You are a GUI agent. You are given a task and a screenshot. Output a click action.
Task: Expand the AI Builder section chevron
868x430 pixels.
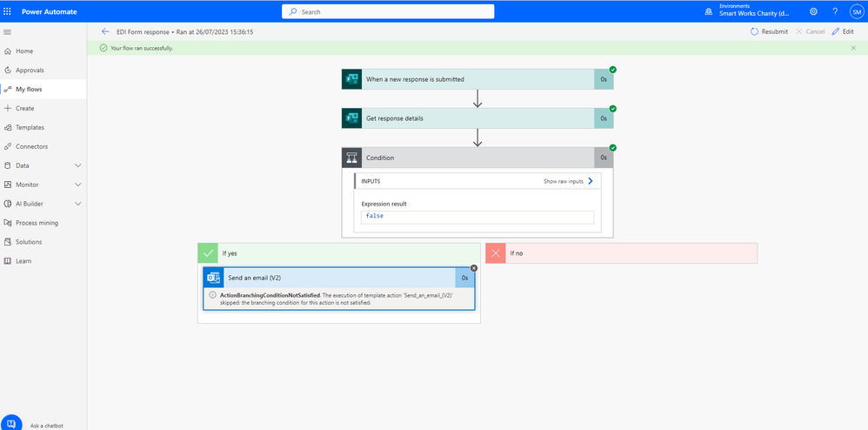[x=78, y=204]
